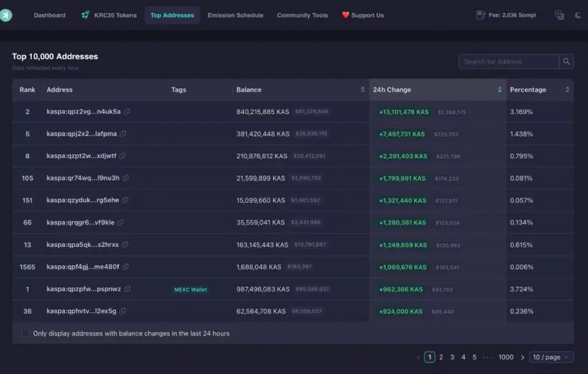The height and width of the screenshot is (374, 588).
Task: Sort by 24h Change column arrows
Action: 500,90
